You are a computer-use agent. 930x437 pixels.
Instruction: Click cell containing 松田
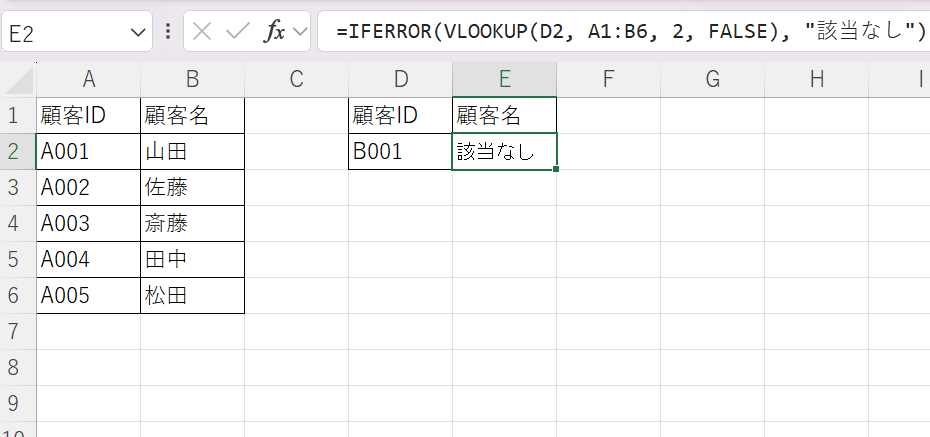coord(193,295)
